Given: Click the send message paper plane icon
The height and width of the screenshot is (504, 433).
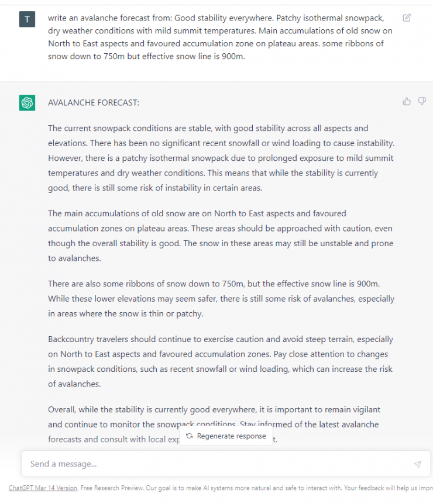Looking at the screenshot, I should pyautogui.click(x=417, y=464).
